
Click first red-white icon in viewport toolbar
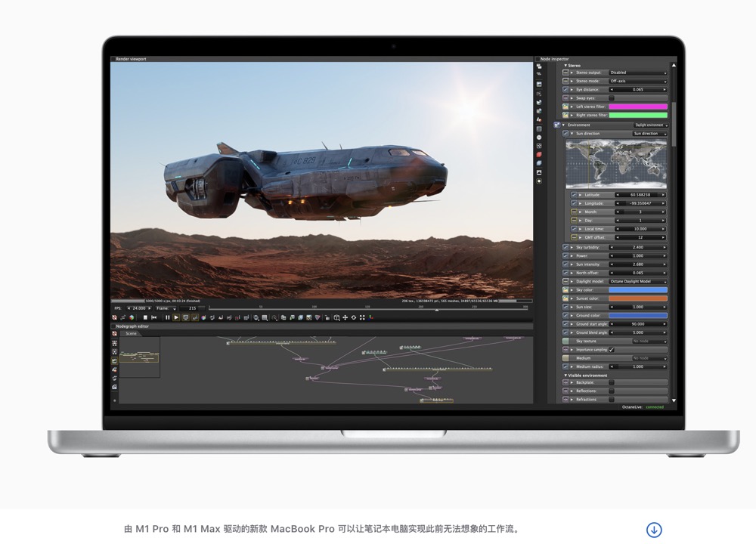pos(114,317)
